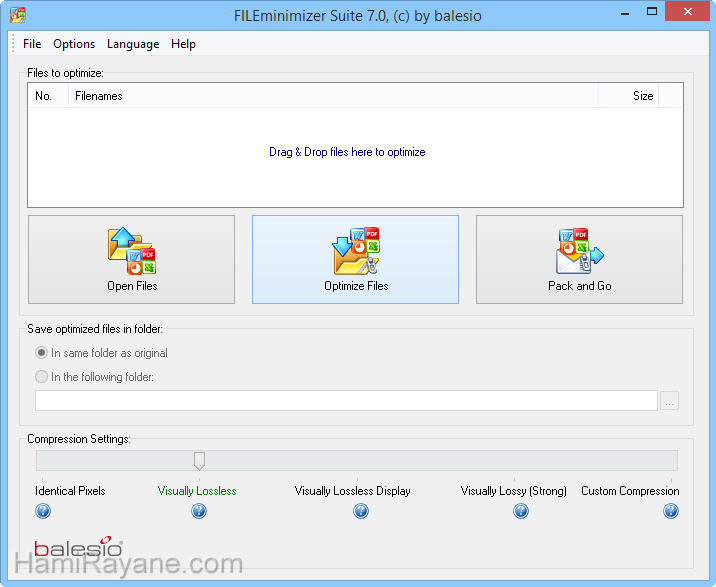Open help icon under Visually Lossless
This screenshot has width=716, height=587.
click(199, 511)
